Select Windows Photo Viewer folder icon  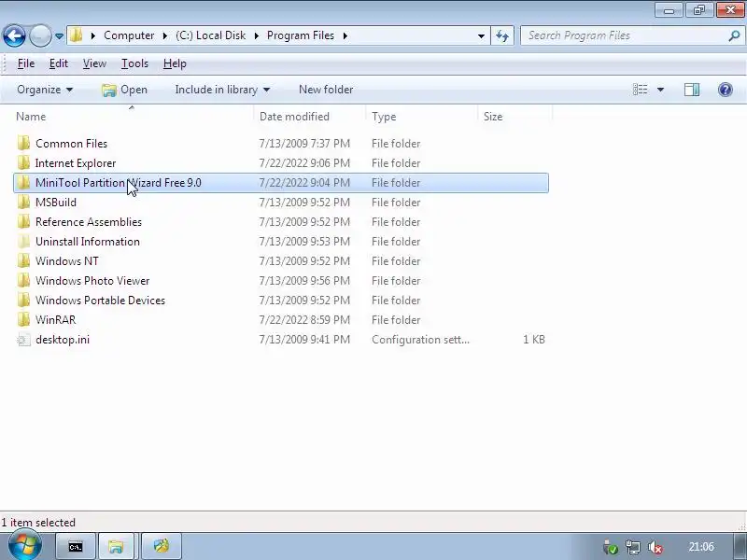tap(23, 281)
